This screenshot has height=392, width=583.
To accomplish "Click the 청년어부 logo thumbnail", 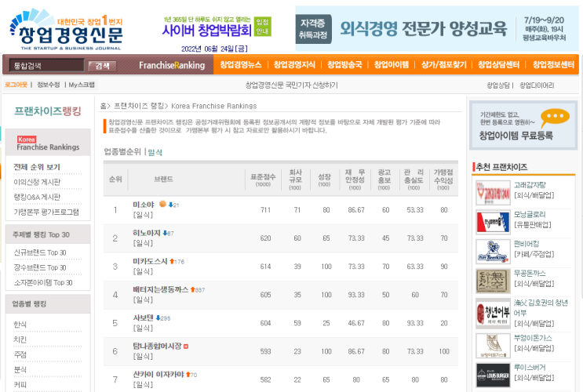I will [493, 314].
